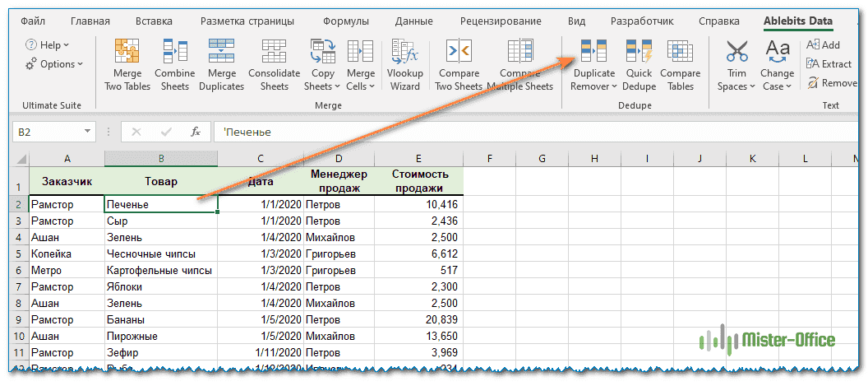This screenshot has width=868, height=386.
Task: Expand the Name Box dropdown arrow
Action: (x=88, y=132)
